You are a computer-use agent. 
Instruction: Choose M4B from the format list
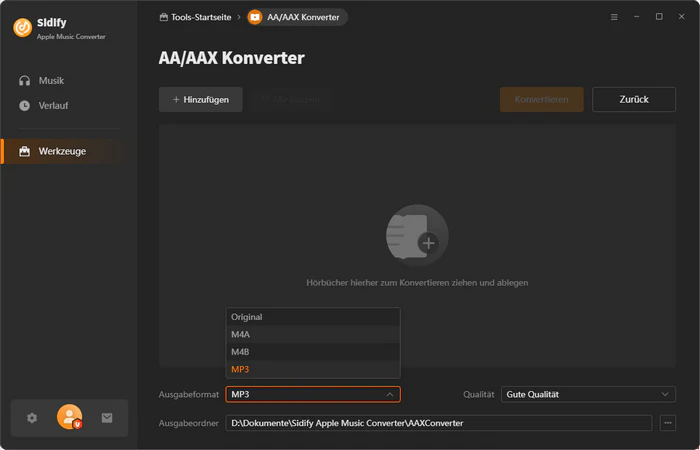click(x=313, y=352)
